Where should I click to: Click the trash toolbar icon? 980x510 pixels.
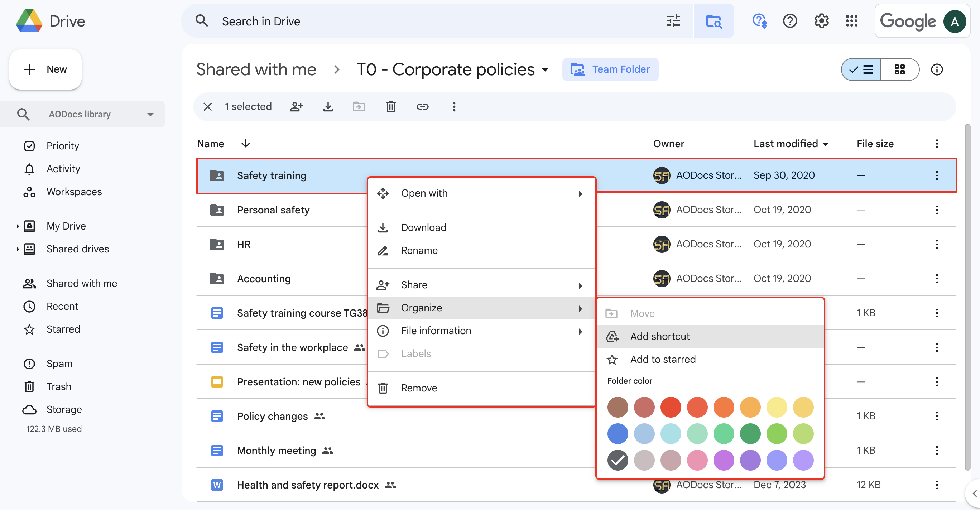(391, 106)
